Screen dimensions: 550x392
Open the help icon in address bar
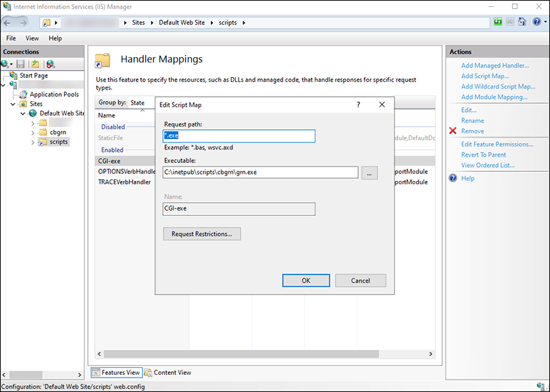point(537,22)
